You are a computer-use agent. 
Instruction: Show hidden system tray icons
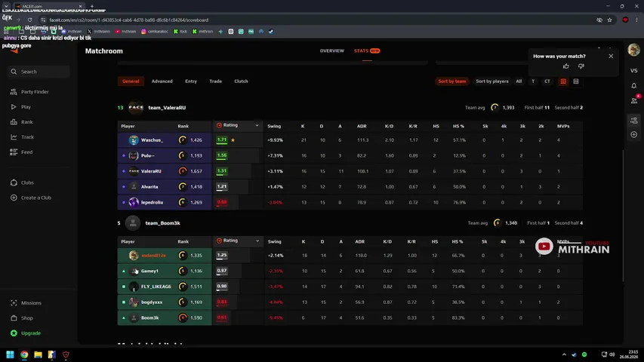tap(564, 354)
